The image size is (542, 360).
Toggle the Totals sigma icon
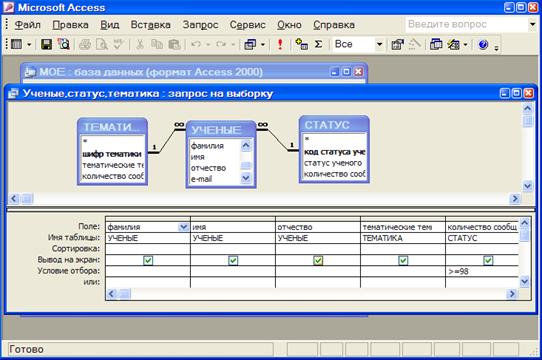tap(318, 44)
